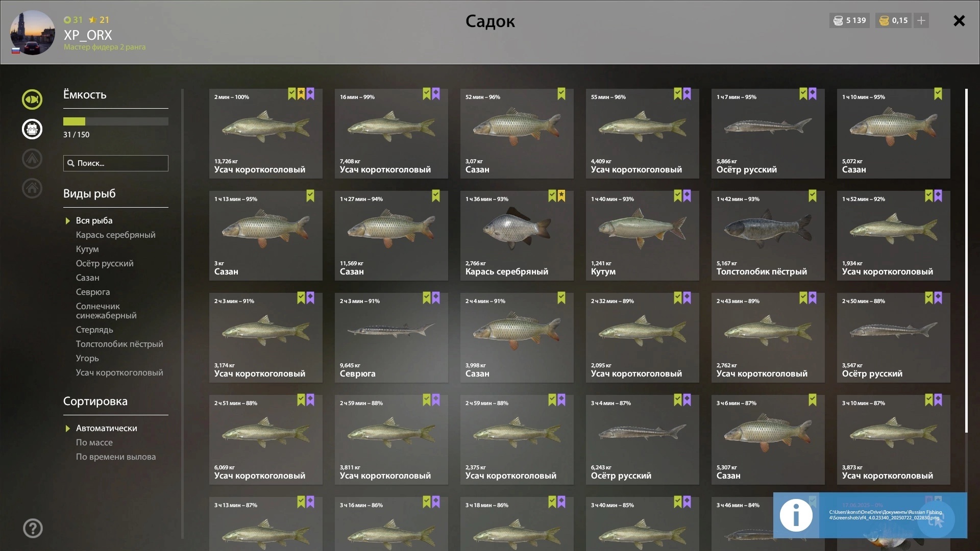Click the plus icon to add gold
Screen dimensions: 980x551
921,20
